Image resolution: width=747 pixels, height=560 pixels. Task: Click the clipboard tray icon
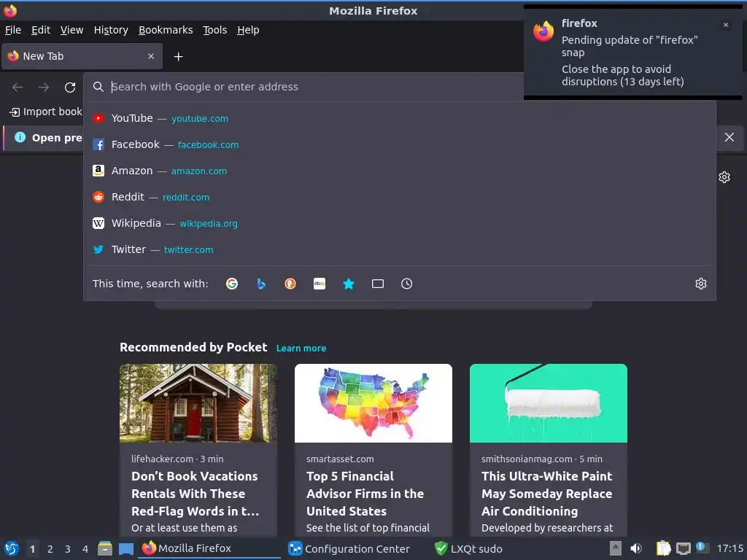click(x=664, y=548)
